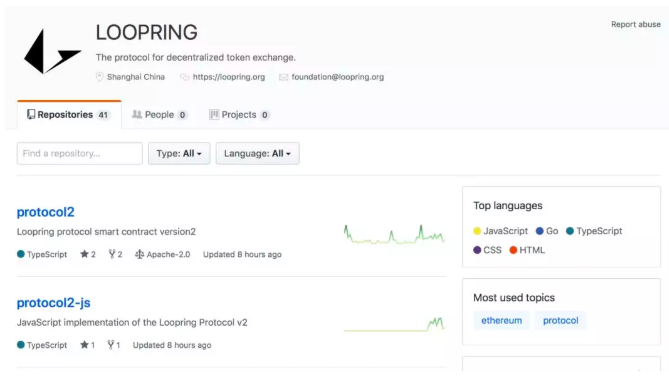Viewport: 669px width, 380px height.
Task: Click protocol2 fork icon
Action: coord(112,254)
